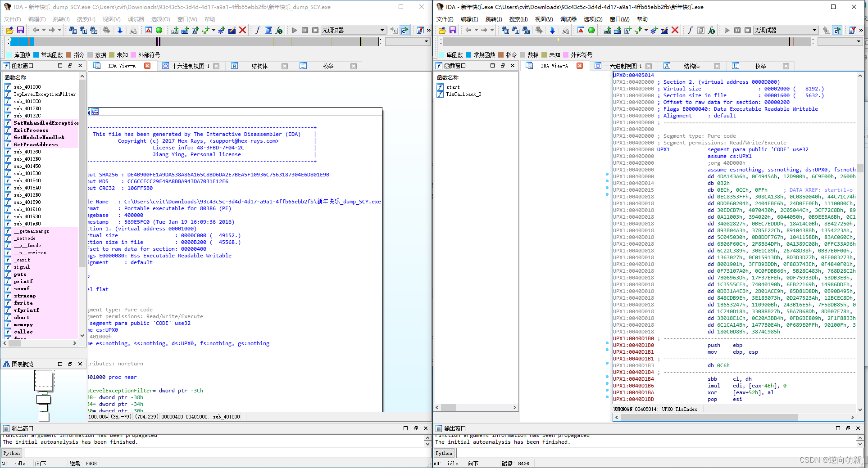Click the blue down-arrow jump icon in right window

[x=552, y=30]
